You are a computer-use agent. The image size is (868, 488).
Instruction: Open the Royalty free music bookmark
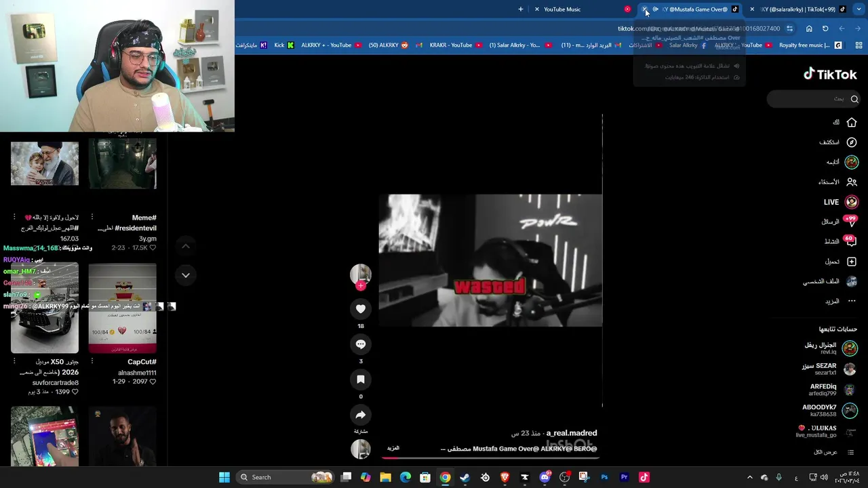810,45
